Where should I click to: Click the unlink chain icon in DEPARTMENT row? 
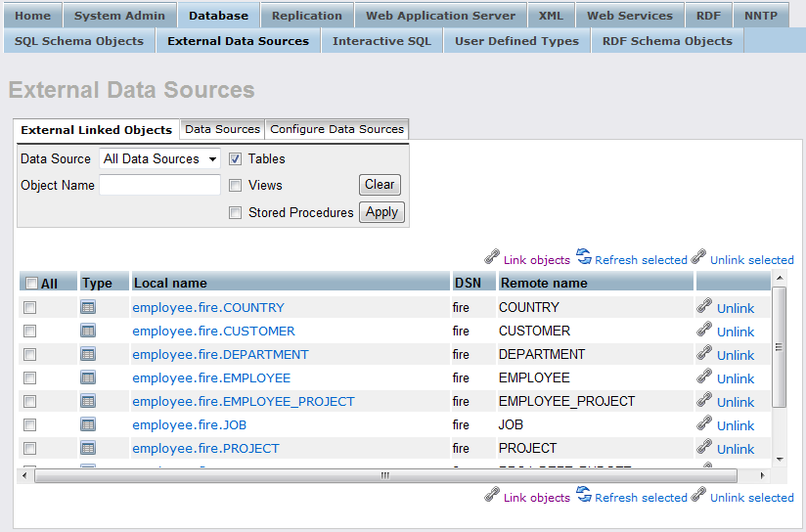coord(704,354)
